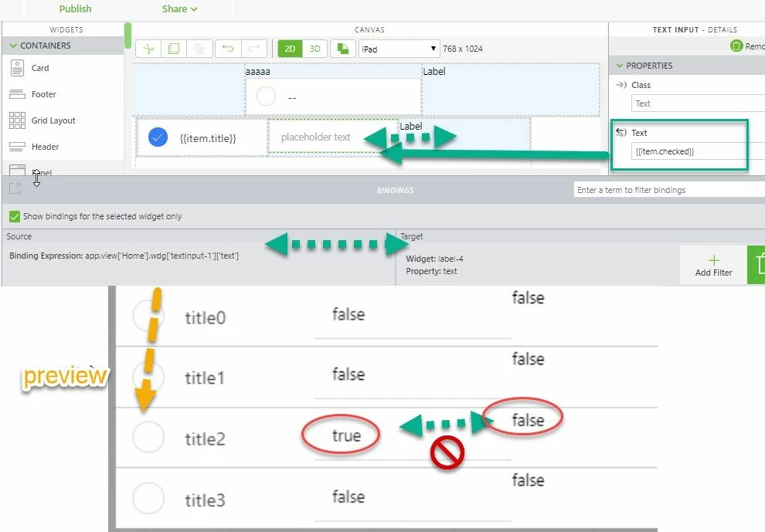Toggle the title1 row checkbox in preview
Image resolution: width=765 pixels, height=532 pixels.
[148, 377]
